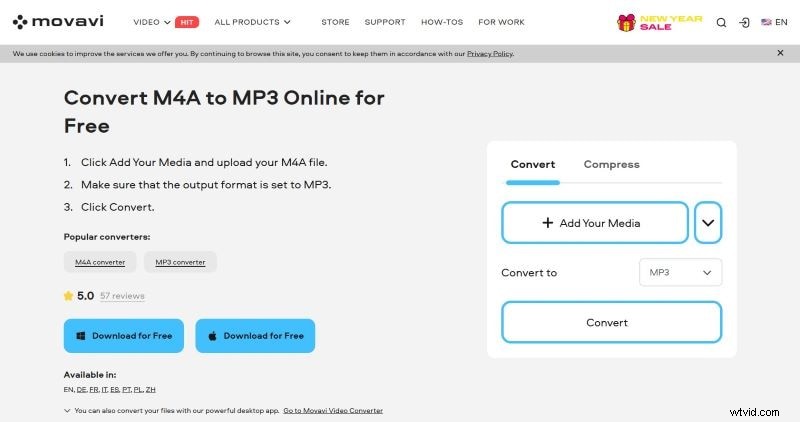View the 57 reviews link

tap(122, 296)
